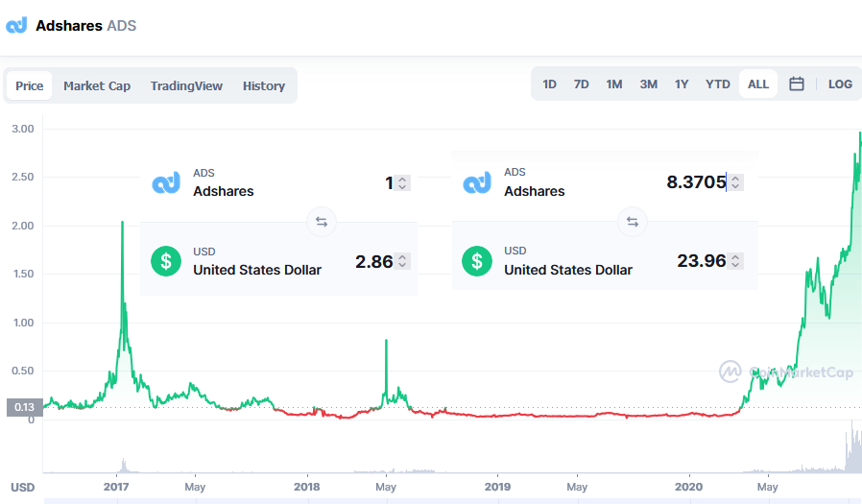This screenshot has width=862, height=504.
Task: Click the 0.13 price marker on axis
Action: point(24,407)
